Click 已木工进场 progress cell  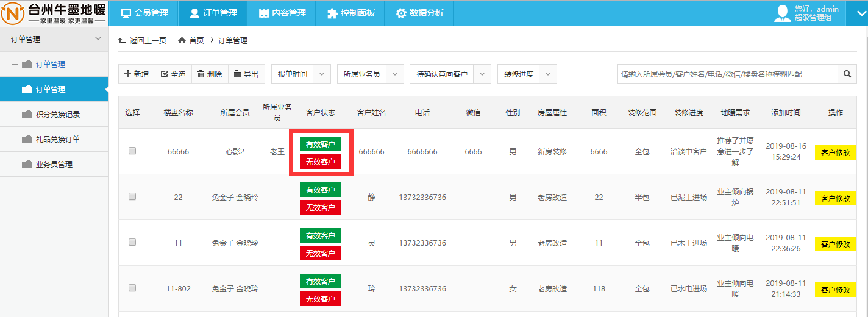coord(689,243)
